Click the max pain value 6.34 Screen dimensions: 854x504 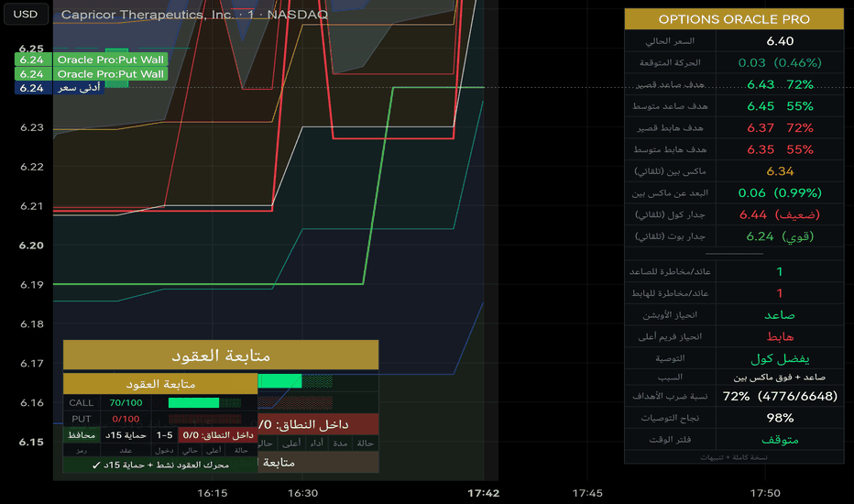780,171
